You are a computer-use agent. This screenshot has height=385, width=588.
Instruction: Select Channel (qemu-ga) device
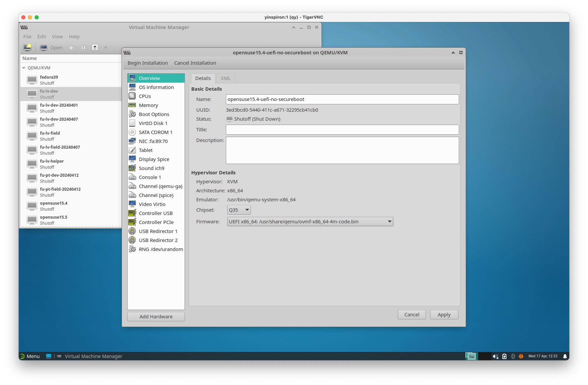pyautogui.click(x=156, y=186)
